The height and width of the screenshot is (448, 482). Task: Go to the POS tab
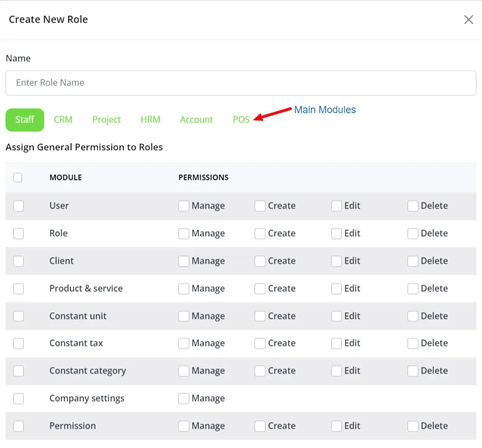(x=241, y=120)
